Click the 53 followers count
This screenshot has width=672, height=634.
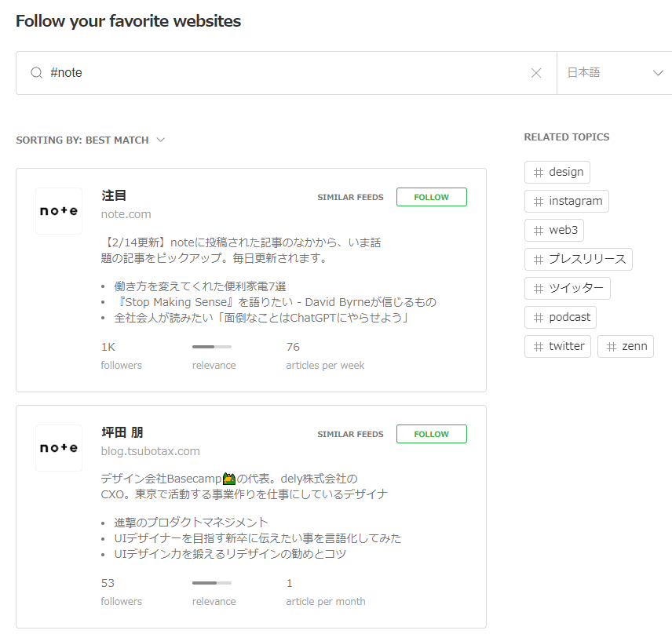(x=108, y=583)
